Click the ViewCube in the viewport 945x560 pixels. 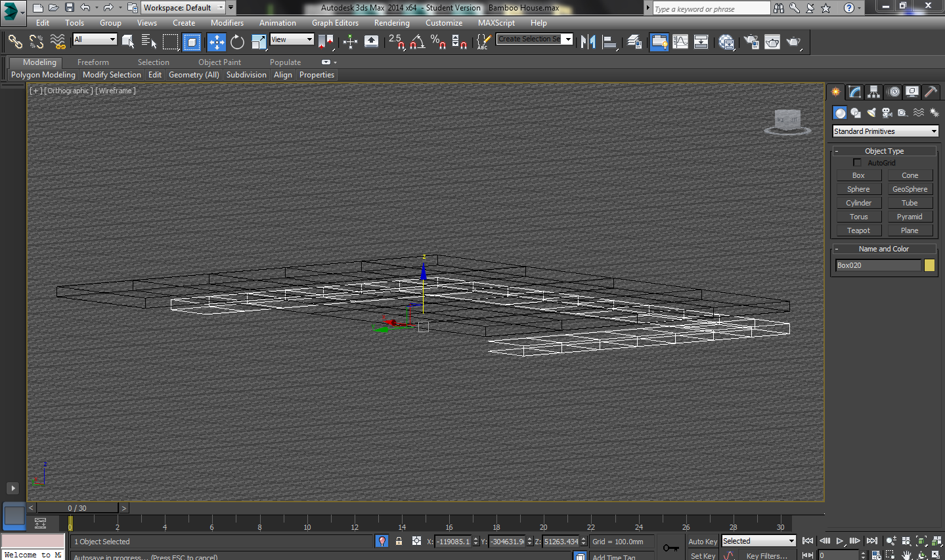787,121
